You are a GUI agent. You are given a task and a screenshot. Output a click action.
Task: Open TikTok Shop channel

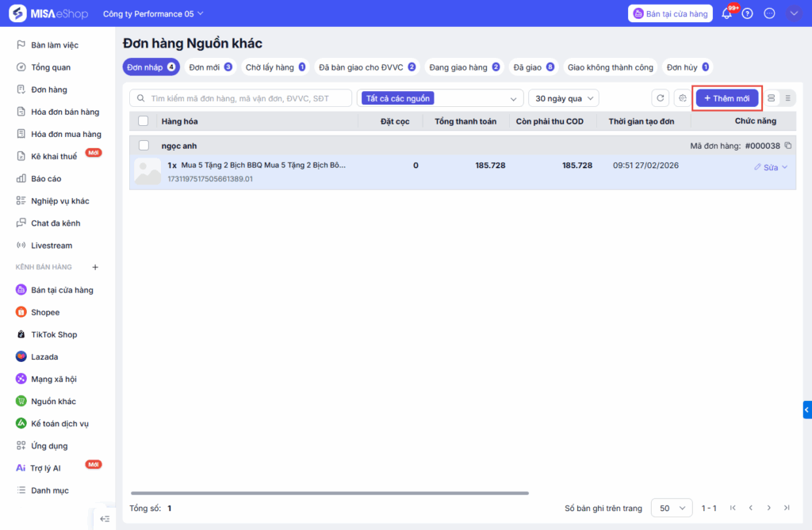pyautogui.click(x=53, y=334)
